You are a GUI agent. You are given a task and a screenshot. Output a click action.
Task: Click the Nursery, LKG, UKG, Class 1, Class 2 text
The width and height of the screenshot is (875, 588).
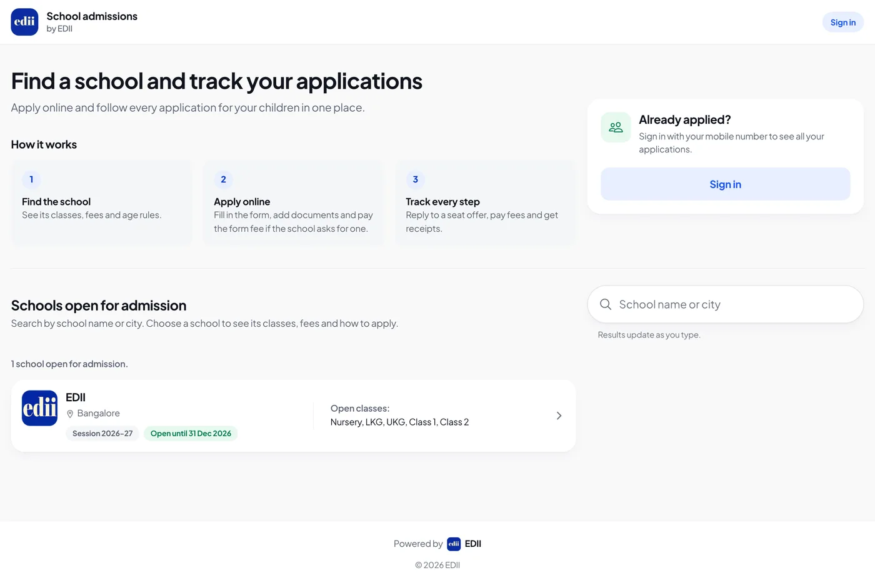pyautogui.click(x=399, y=422)
